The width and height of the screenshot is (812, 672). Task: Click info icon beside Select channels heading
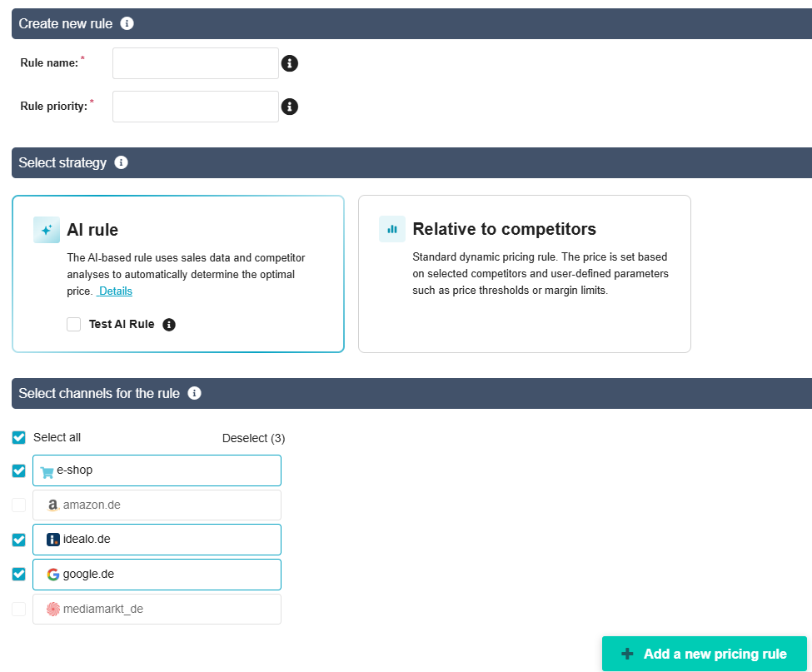coord(194,393)
